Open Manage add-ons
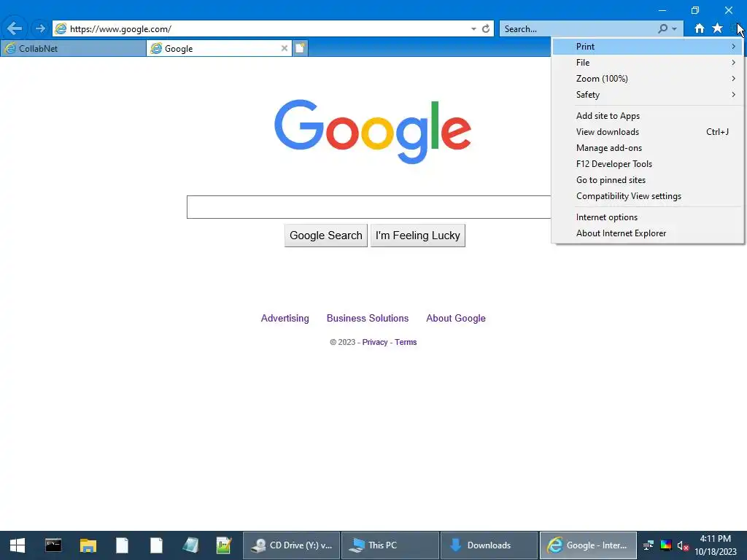This screenshot has width=747, height=560. (x=648, y=148)
